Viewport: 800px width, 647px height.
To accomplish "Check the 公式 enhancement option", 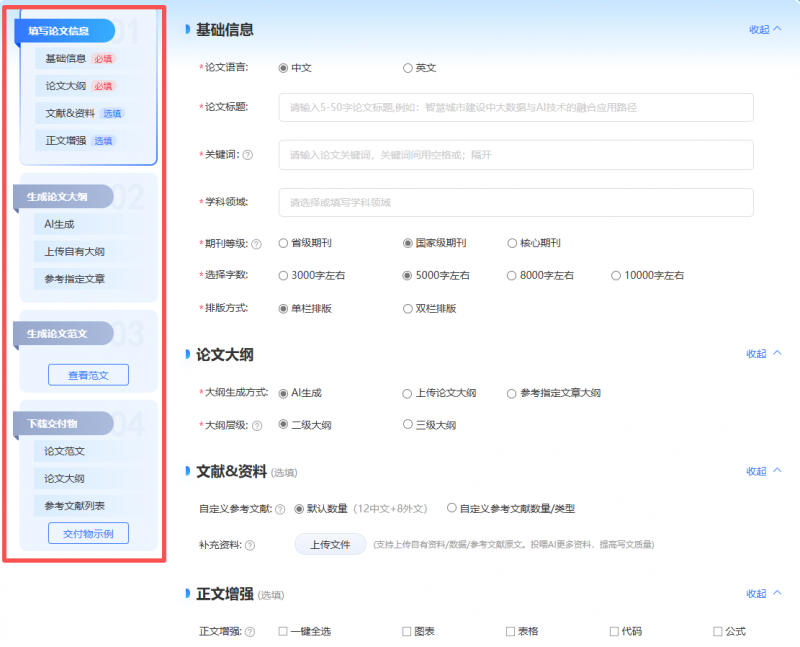I will pos(719,631).
